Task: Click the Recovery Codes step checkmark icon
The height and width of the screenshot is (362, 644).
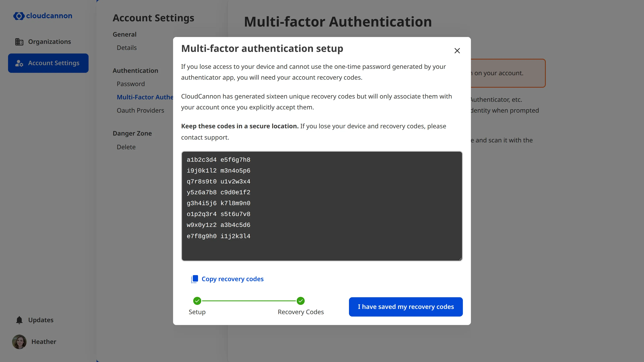Action: 300,301
